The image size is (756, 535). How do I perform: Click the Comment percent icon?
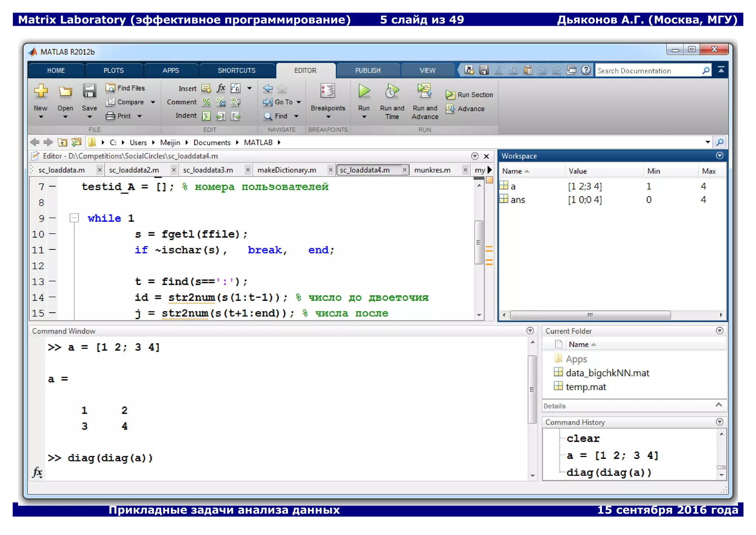pyautogui.click(x=206, y=102)
